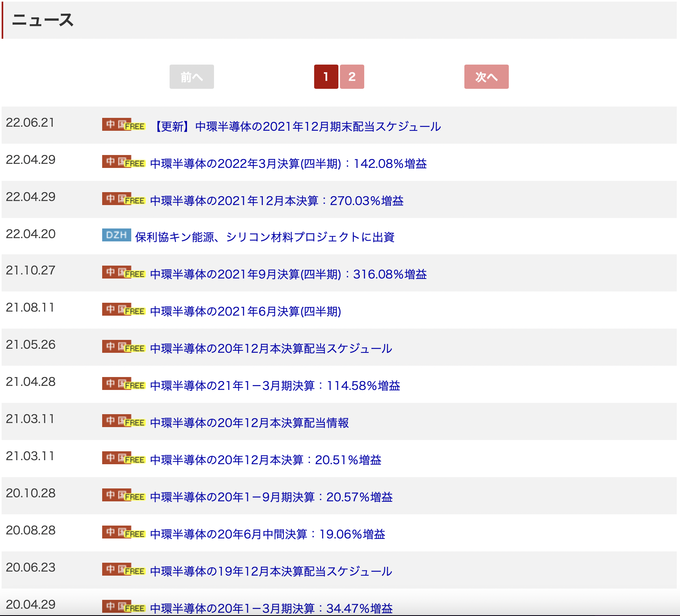This screenshot has width=680, height=616.
Task: Open 2022年3月決算(四半期) 142.08%増益 article
Action: [x=288, y=163]
